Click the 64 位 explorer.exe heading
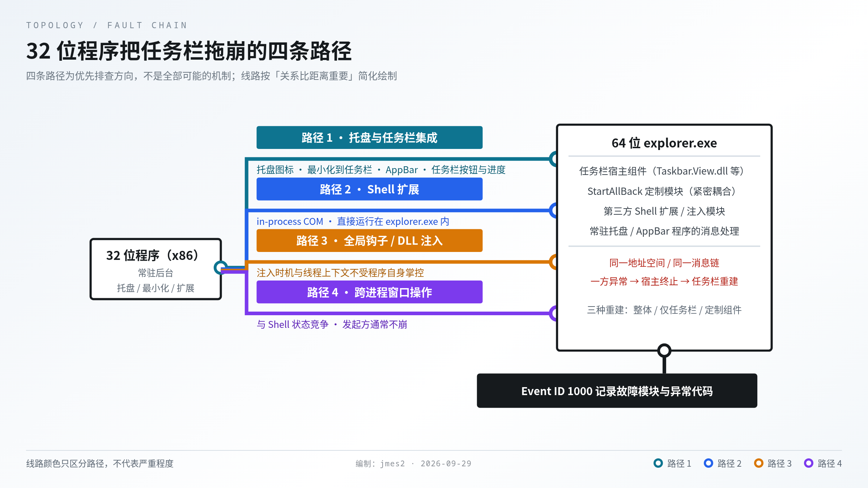The width and height of the screenshot is (868, 488). [664, 143]
